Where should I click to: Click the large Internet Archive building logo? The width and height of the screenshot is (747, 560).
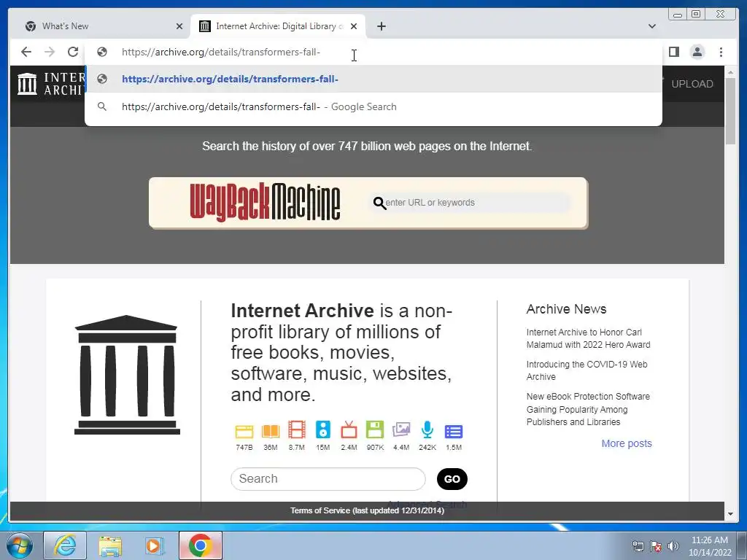[x=127, y=375]
